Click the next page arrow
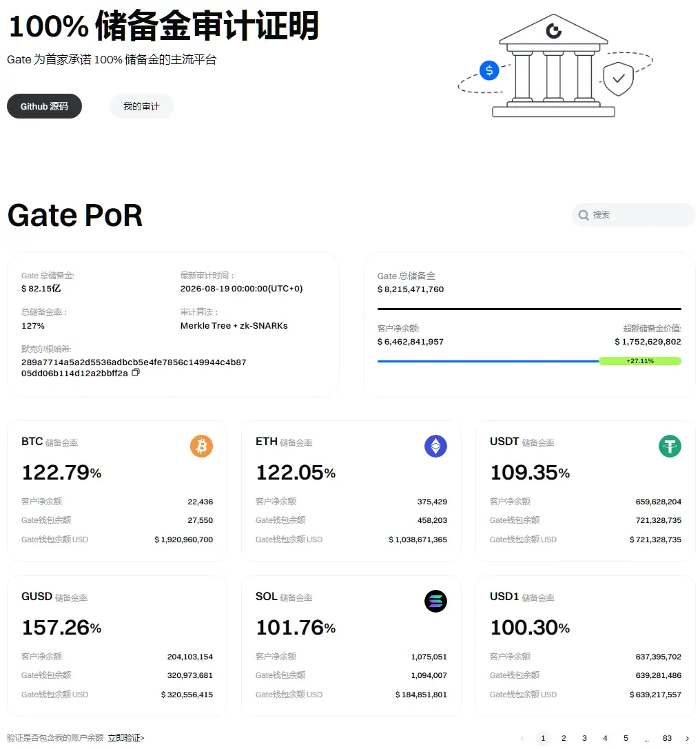 point(688,738)
